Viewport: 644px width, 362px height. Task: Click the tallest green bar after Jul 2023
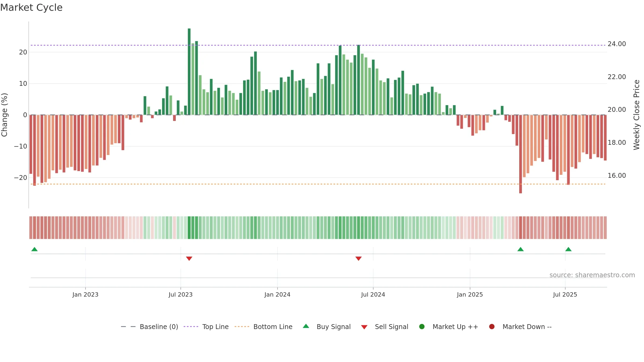click(x=189, y=72)
